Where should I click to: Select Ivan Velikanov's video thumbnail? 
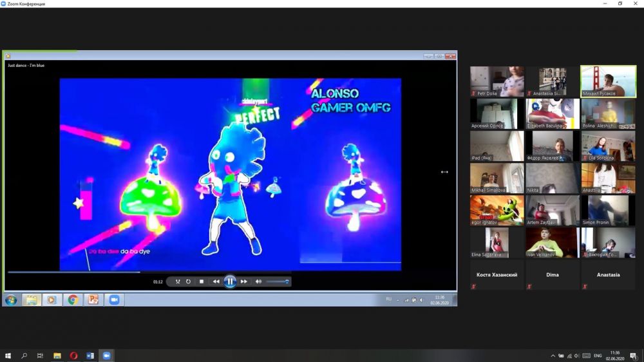coord(553,243)
